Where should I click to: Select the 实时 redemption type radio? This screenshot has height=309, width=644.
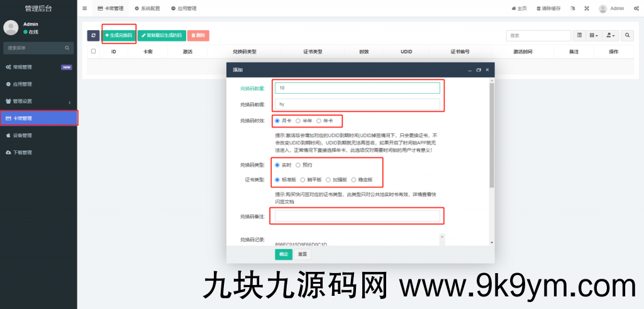click(x=277, y=165)
